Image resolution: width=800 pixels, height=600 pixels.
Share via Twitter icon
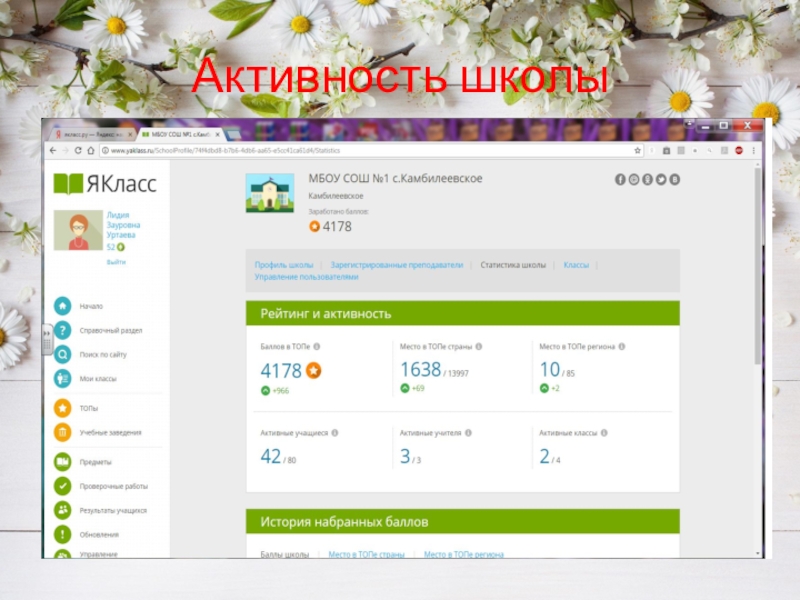click(661, 180)
